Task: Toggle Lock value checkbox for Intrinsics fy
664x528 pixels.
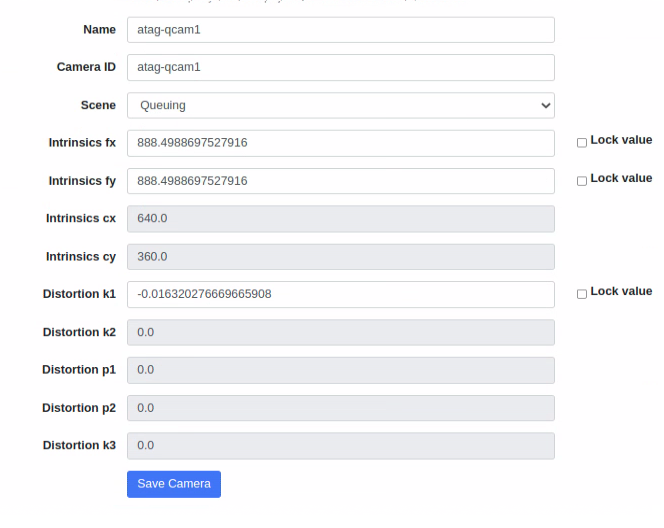Action: click(x=582, y=180)
